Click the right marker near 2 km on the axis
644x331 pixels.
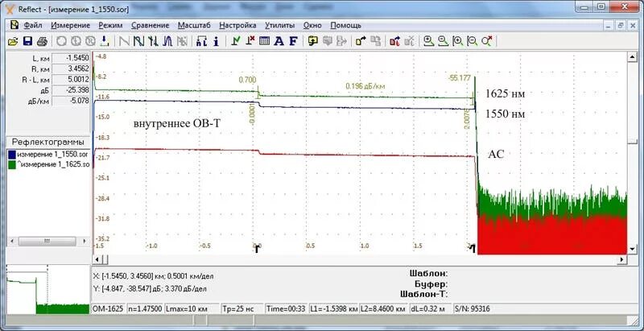coord(473,249)
